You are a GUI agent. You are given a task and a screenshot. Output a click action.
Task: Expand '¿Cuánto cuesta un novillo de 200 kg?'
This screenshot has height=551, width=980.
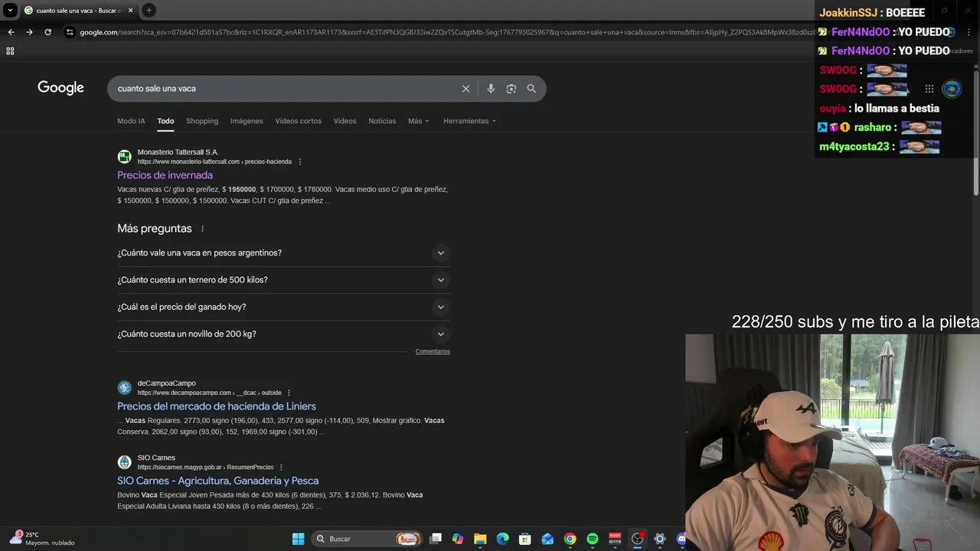coord(283,334)
